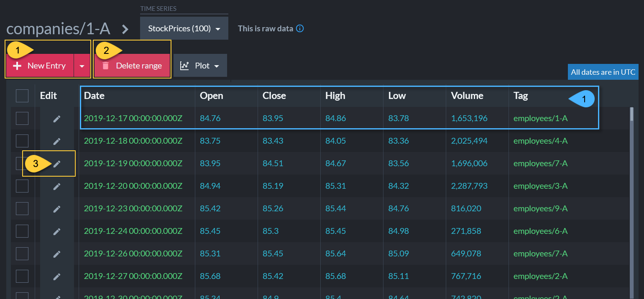Click the Close column header

coord(274,96)
